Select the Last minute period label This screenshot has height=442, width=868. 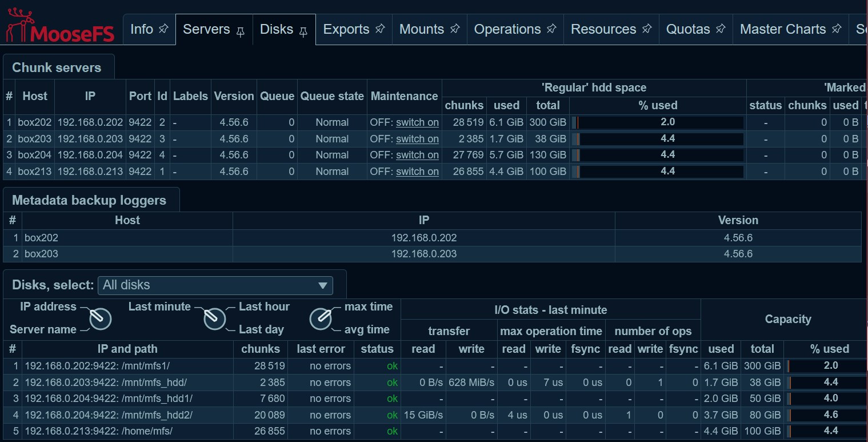(x=159, y=306)
